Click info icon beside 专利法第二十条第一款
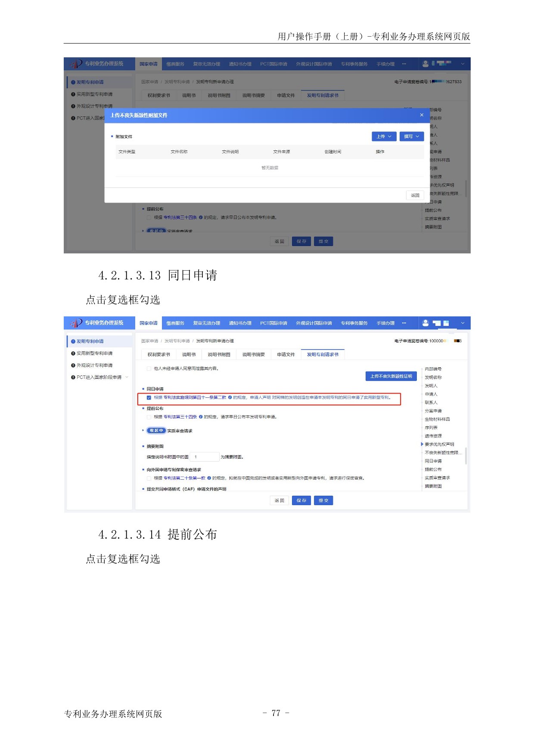Image resolution: width=534 pixels, height=756 pixels. pos(209,478)
